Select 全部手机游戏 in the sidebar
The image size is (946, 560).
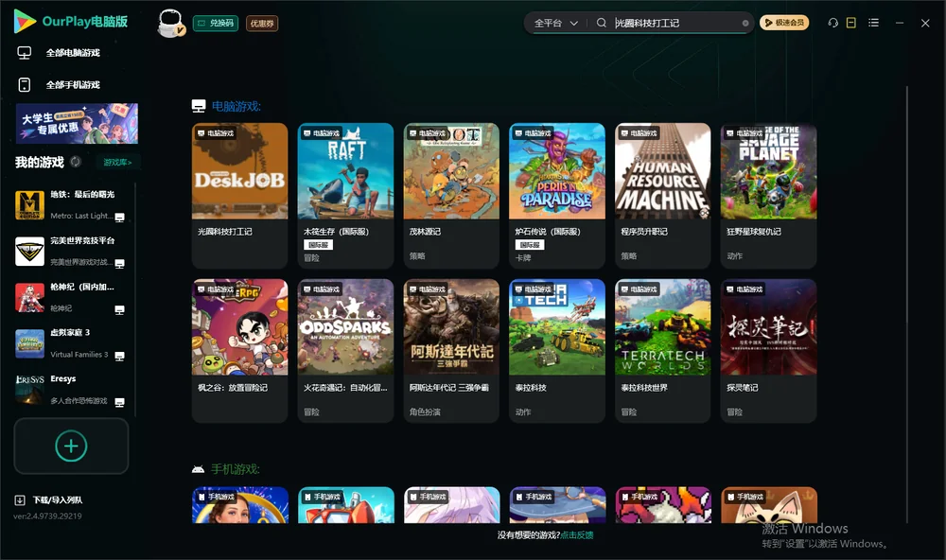point(73,85)
